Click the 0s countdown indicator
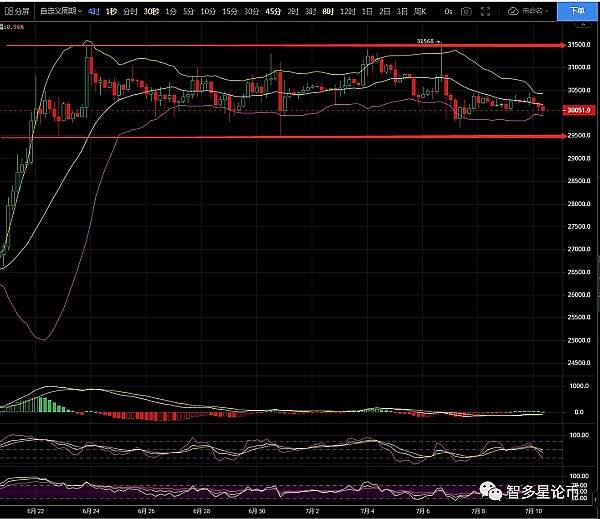 coord(448,11)
